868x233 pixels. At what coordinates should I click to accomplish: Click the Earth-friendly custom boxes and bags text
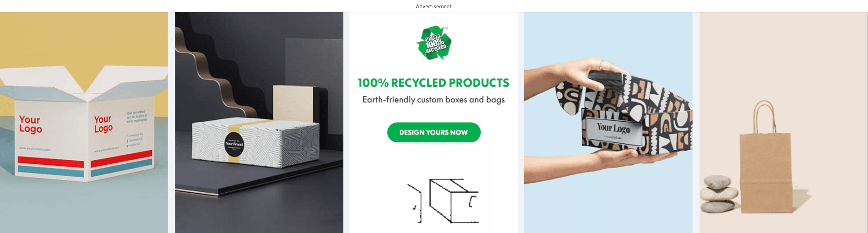click(x=433, y=100)
